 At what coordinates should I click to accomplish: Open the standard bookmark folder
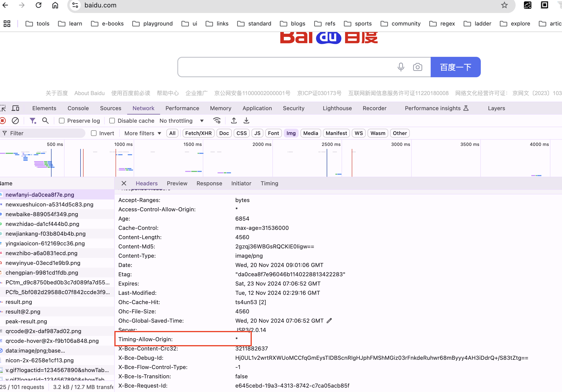pyautogui.click(x=254, y=23)
